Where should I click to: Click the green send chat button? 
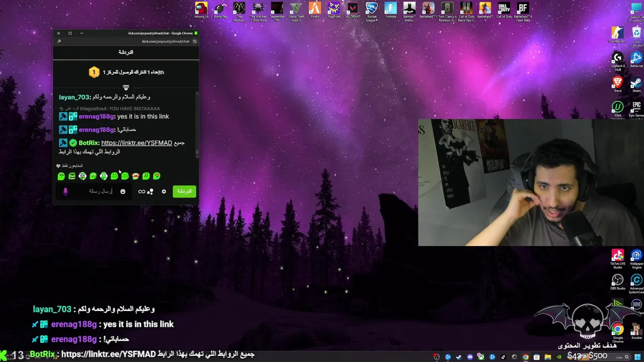coord(184,191)
